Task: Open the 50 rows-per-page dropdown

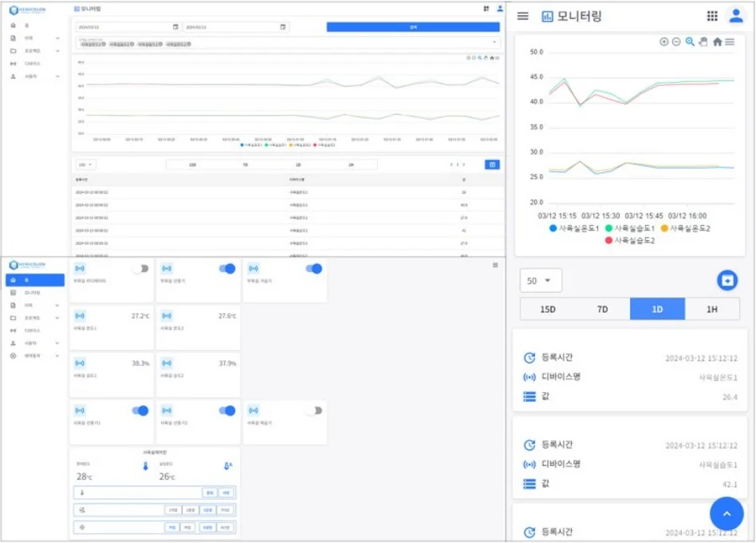Action: point(541,281)
